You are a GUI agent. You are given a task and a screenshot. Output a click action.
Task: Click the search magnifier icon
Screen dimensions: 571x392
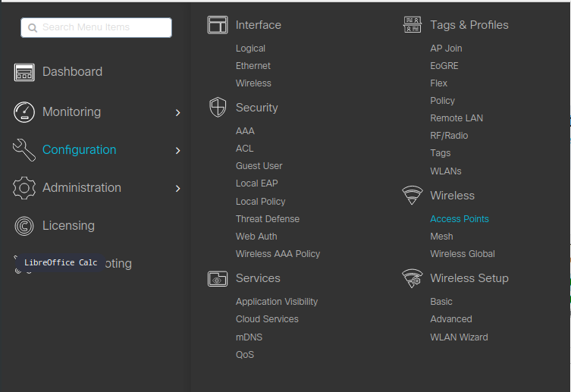click(x=33, y=27)
